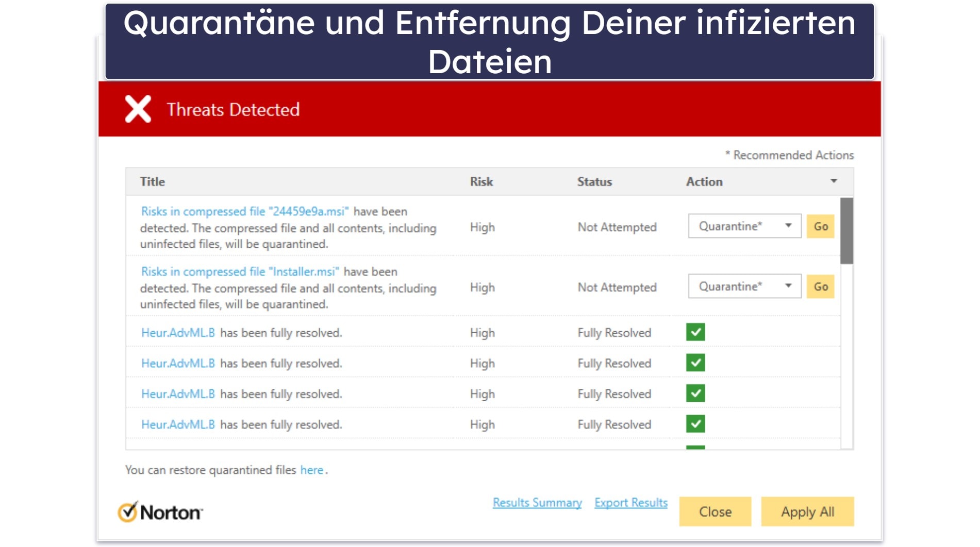Click the Title column header
The height and width of the screenshot is (547, 980).
[152, 182]
